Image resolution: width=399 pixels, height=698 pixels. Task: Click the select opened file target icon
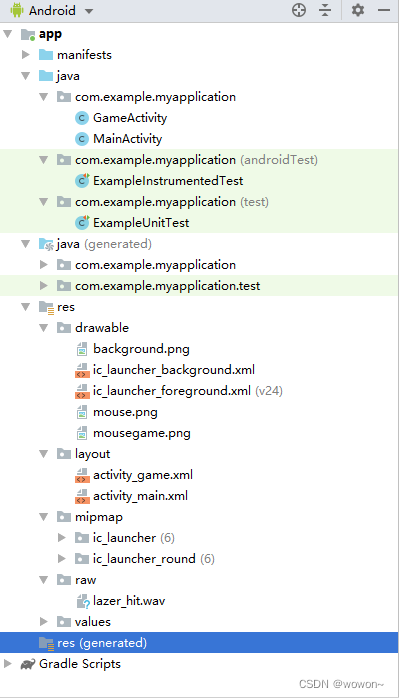pos(299,10)
